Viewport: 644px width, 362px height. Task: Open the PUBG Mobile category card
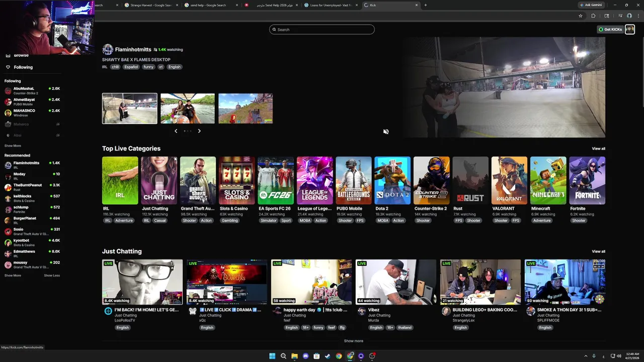tap(354, 180)
